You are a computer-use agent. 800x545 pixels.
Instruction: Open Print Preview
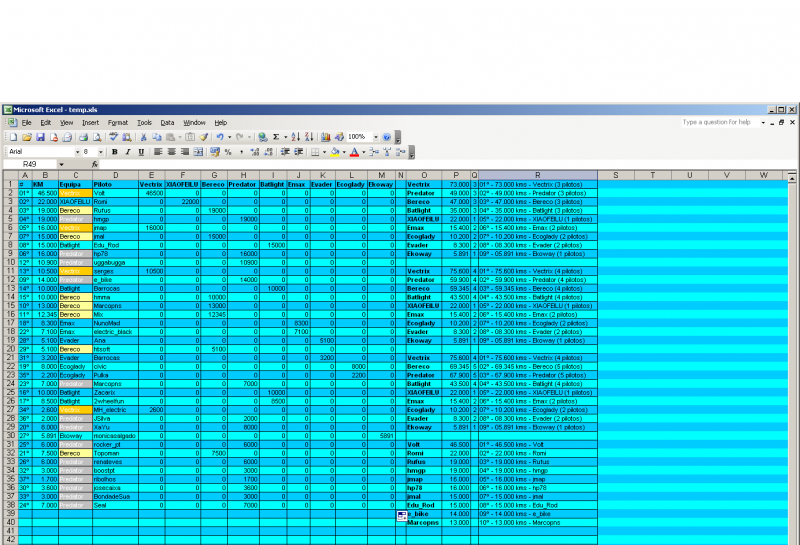[96, 137]
